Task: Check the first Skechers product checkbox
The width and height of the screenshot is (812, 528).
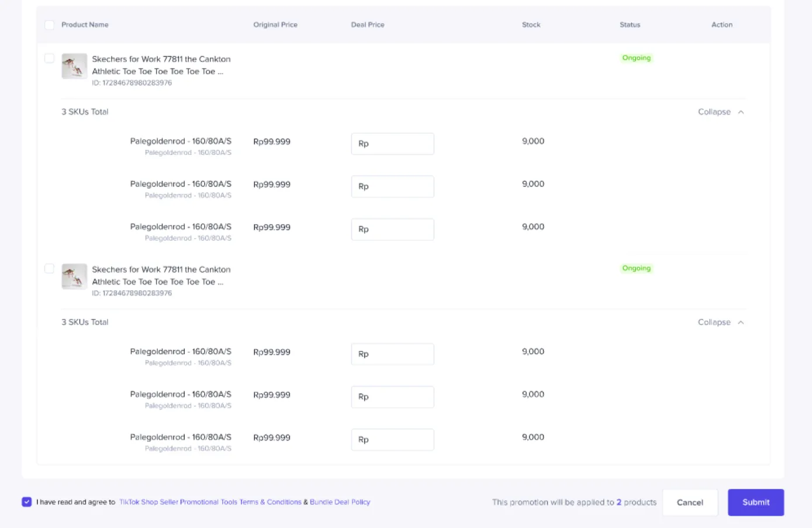Action: (49, 58)
